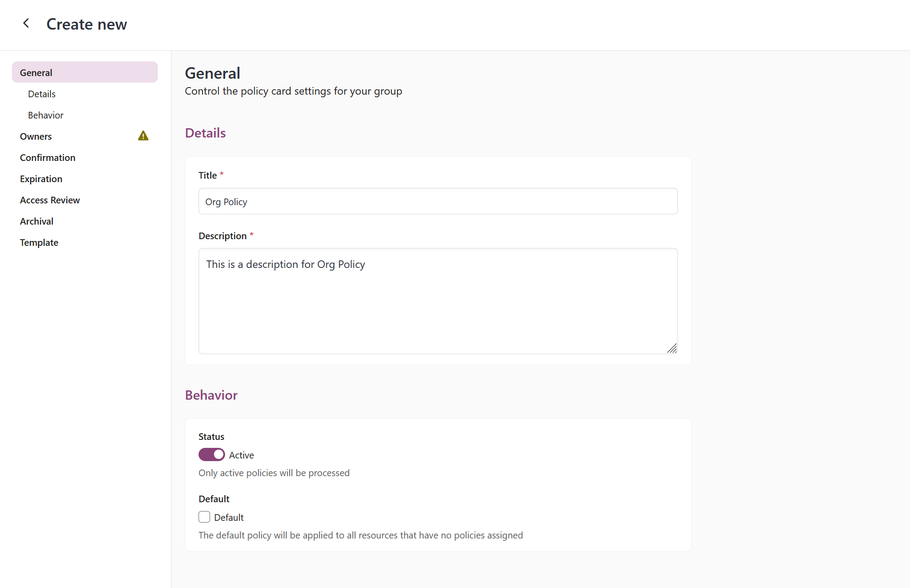This screenshot has height=588, width=910.
Task: Click the back arrow to leave Create new
Action: pos(26,23)
